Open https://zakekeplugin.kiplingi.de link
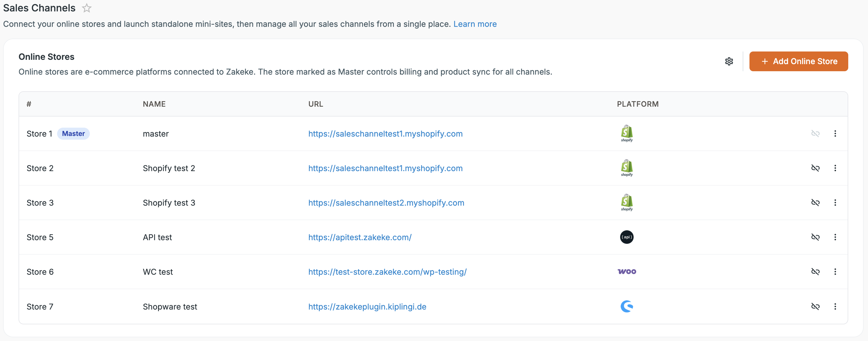This screenshot has height=341, width=868. tap(367, 307)
